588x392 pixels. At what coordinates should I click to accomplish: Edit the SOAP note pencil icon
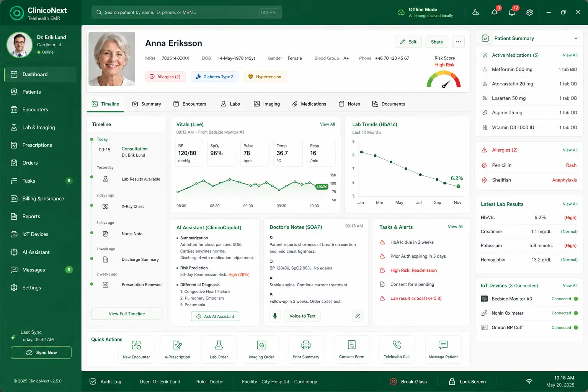[358, 316]
